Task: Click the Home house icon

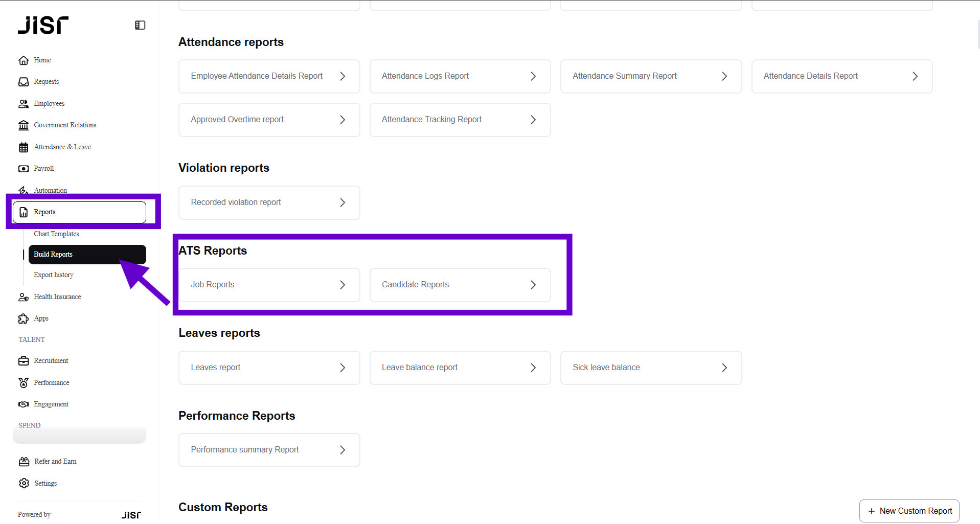Action: point(24,60)
